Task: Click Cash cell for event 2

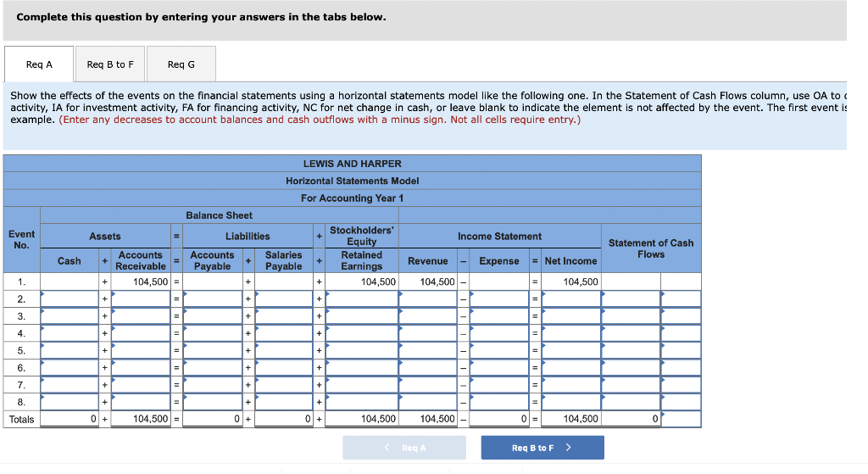Action: [x=70, y=299]
